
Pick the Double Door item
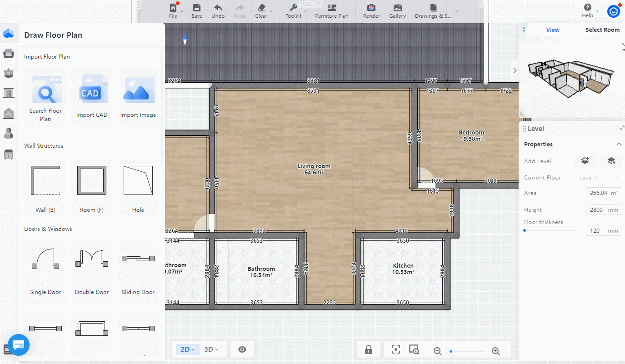tap(92, 270)
